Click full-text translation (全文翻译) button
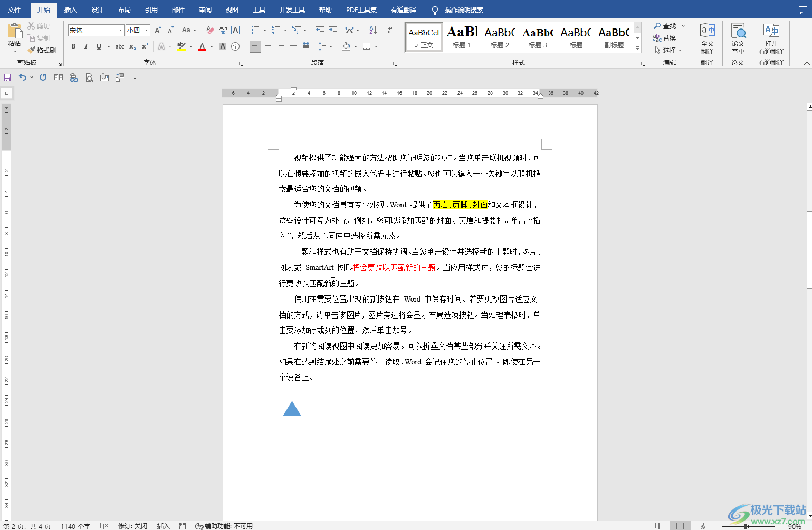 (x=708, y=39)
